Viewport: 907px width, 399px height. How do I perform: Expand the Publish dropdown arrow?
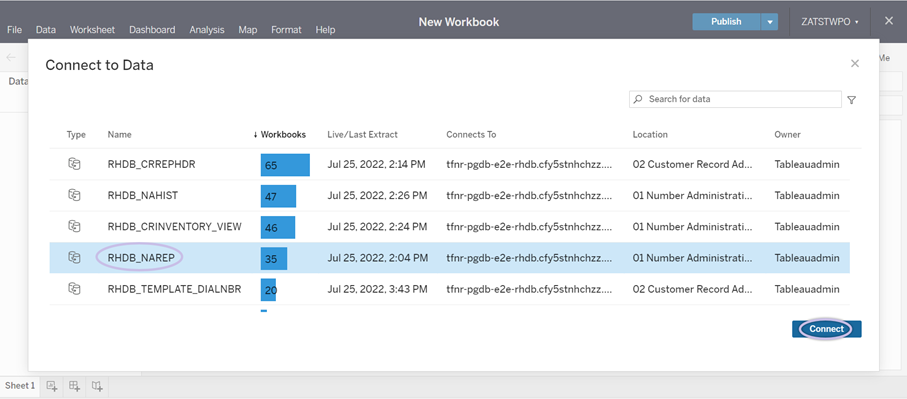point(769,22)
